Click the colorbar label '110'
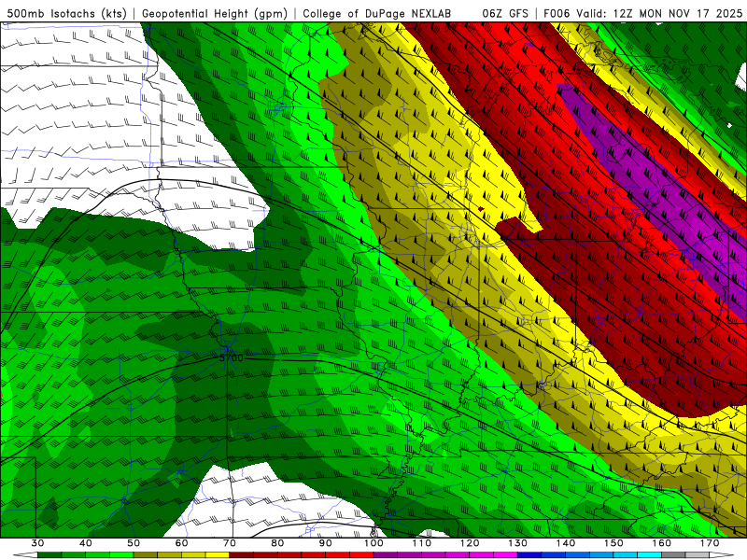This screenshot has height=560, width=747. click(422, 543)
